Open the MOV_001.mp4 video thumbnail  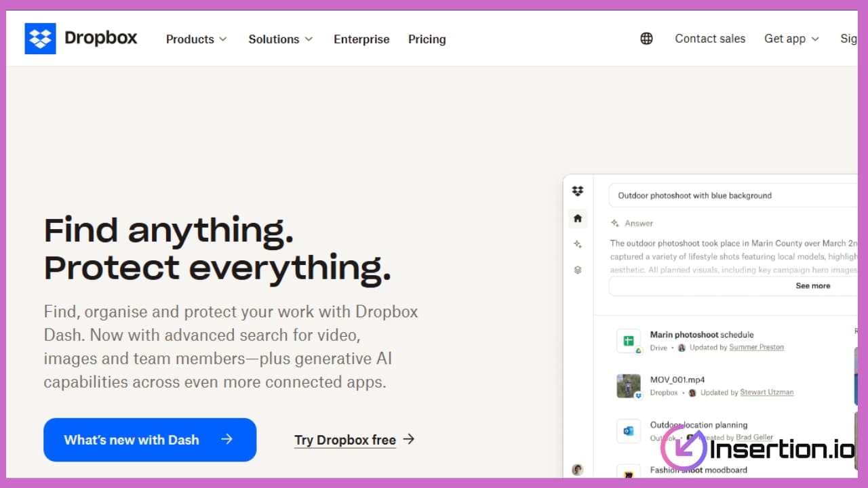tap(629, 386)
